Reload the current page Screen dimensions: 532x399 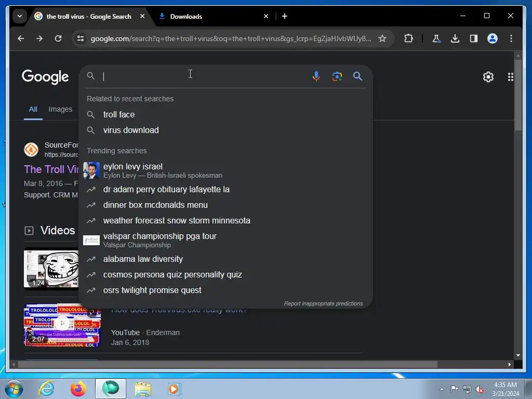click(x=58, y=38)
